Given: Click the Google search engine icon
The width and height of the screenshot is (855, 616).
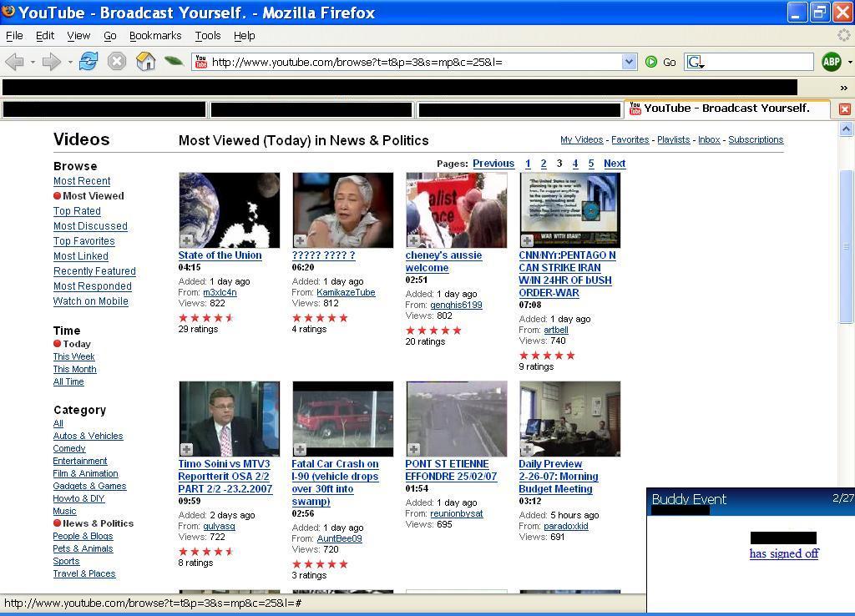Looking at the screenshot, I should (x=696, y=62).
